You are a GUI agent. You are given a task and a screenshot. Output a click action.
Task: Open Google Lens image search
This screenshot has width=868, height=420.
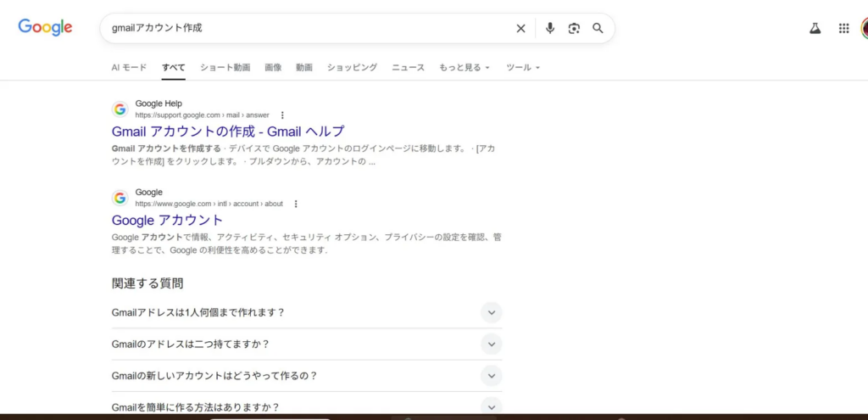(574, 28)
